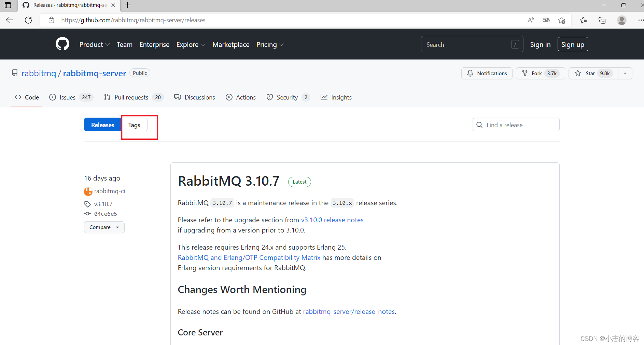The image size is (644, 345).
Task: Open the Star lists dropdown arrow
Action: (x=625, y=73)
